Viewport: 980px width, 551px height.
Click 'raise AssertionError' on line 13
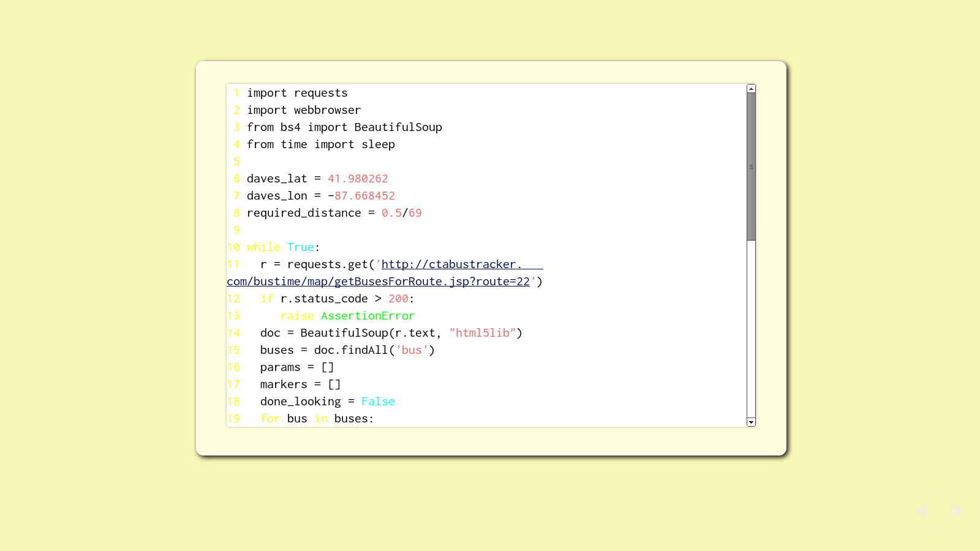347,316
